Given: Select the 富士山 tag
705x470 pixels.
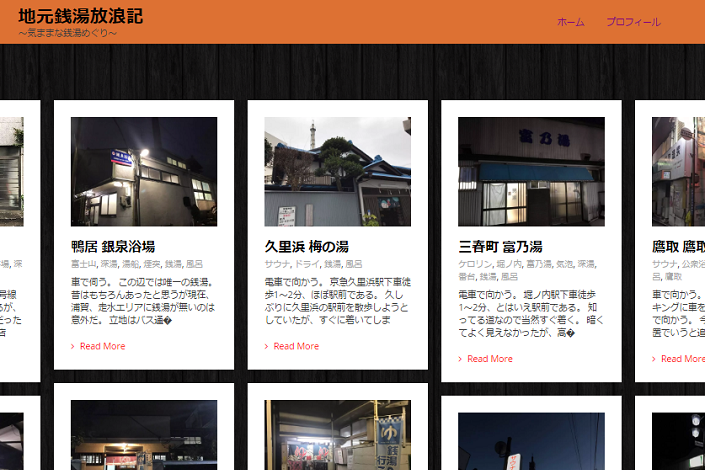Looking at the screenshot, I should [x=82, y=264].
